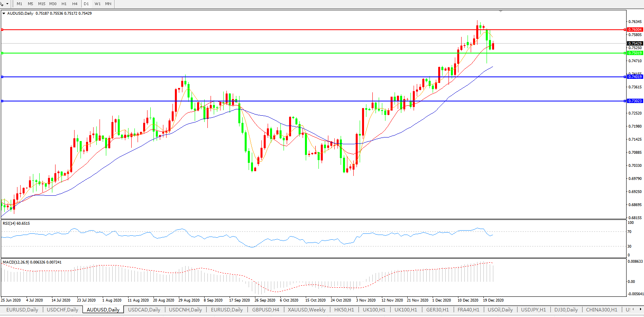Open the XAUUSD,Weekly chart tab
The image size is (644, 317).
pos(307,310)
